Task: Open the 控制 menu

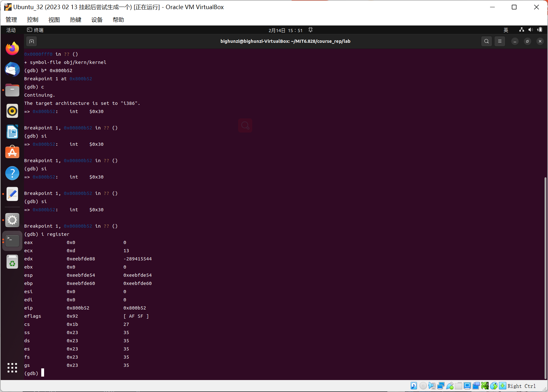Action: tap(33, 20)
